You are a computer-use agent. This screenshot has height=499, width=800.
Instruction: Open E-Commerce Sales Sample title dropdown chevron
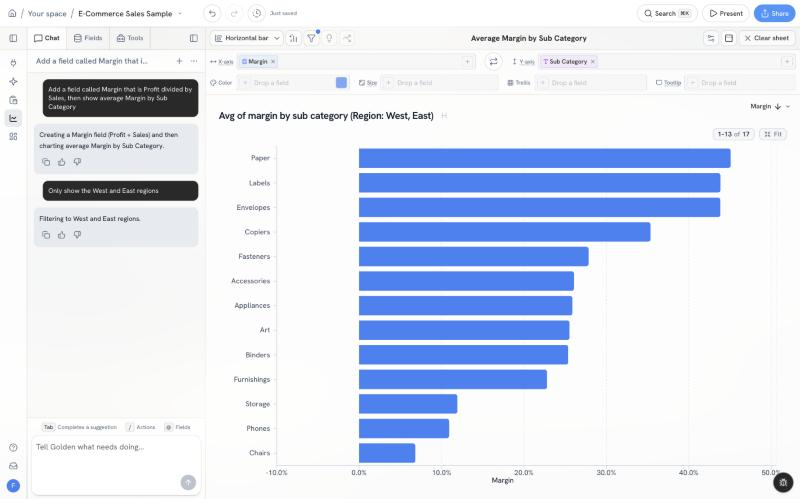click(180, 14)
